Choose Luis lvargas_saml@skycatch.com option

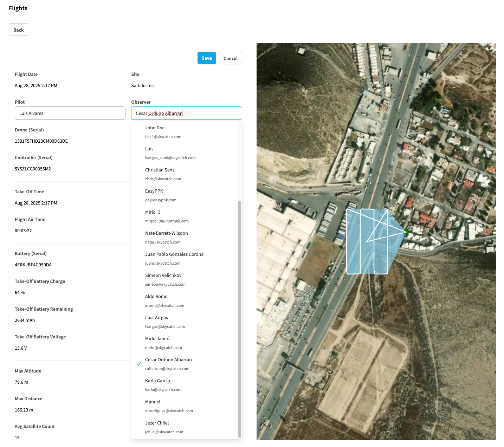tap(184, 153)
